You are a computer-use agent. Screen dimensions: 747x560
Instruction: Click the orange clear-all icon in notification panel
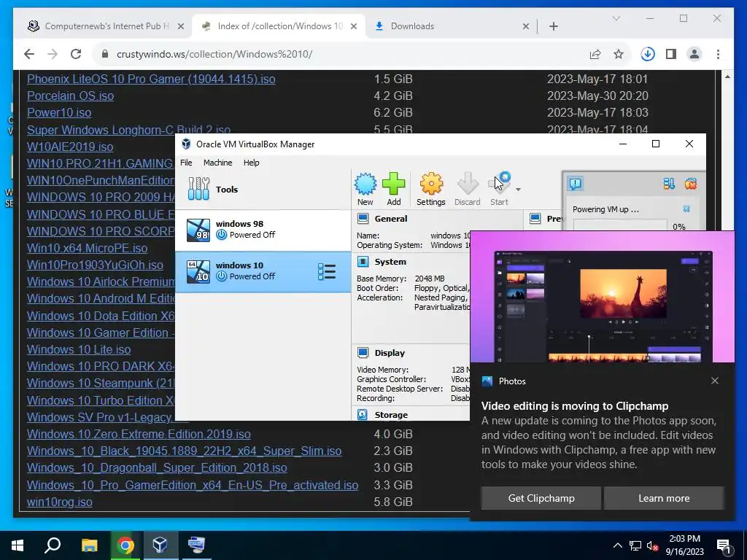pyautogui.click(x=690, y=183)
